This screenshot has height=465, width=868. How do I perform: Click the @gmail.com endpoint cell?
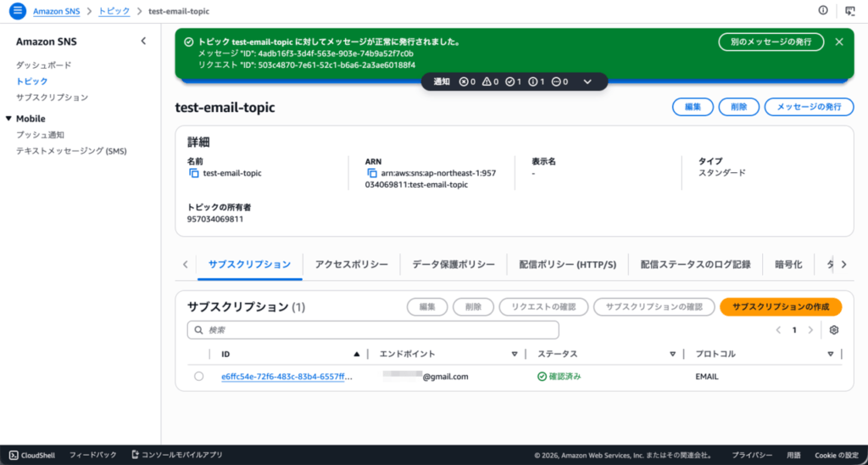[x=426, y=376]
